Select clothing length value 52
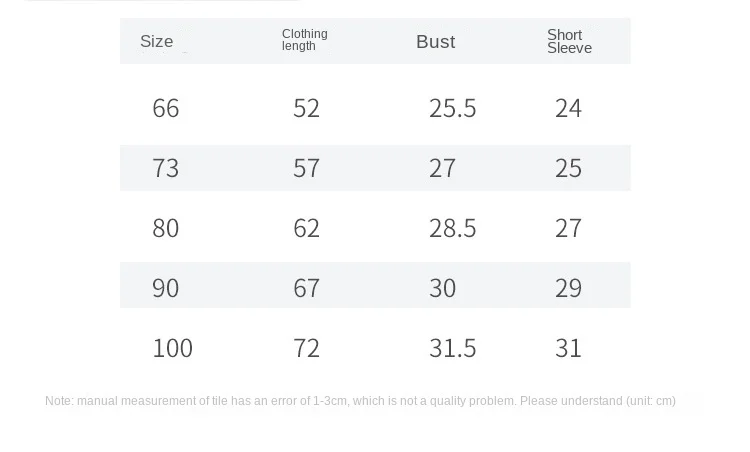 click(306, 108)
